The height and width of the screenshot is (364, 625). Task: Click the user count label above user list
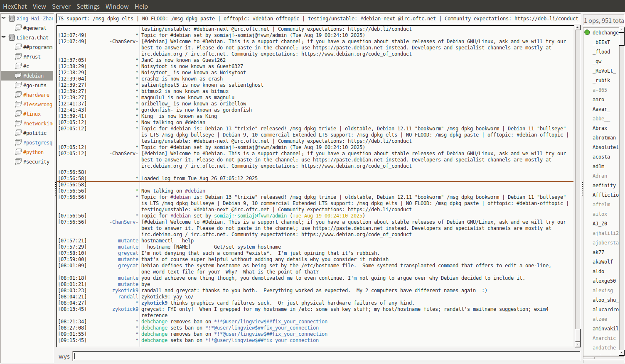(604, 20)
